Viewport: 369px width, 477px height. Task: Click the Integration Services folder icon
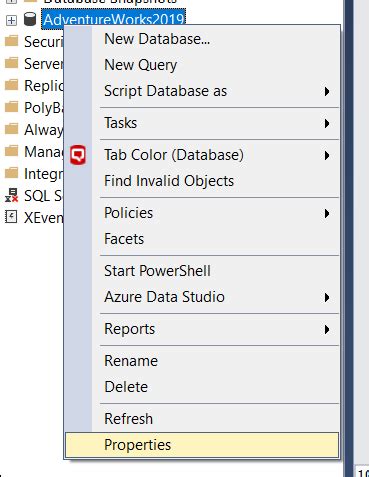[x=11, y=173]
